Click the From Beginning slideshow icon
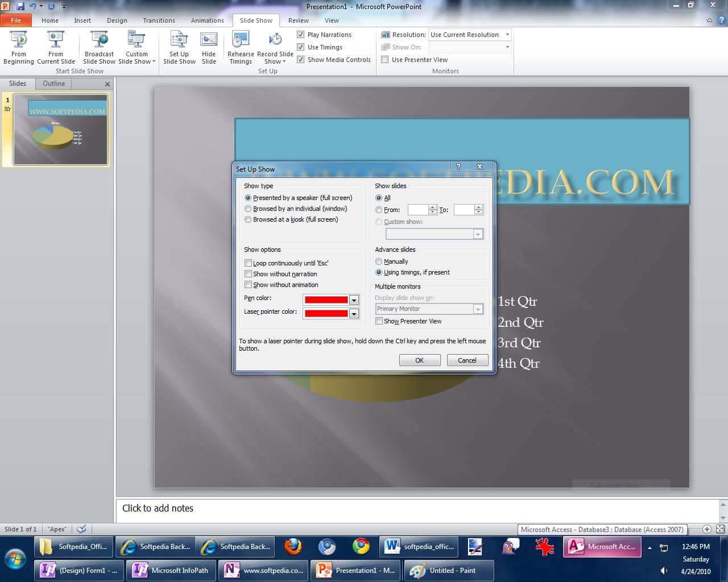The width and height of the screenshot is (728, 582). click(19, 40)
